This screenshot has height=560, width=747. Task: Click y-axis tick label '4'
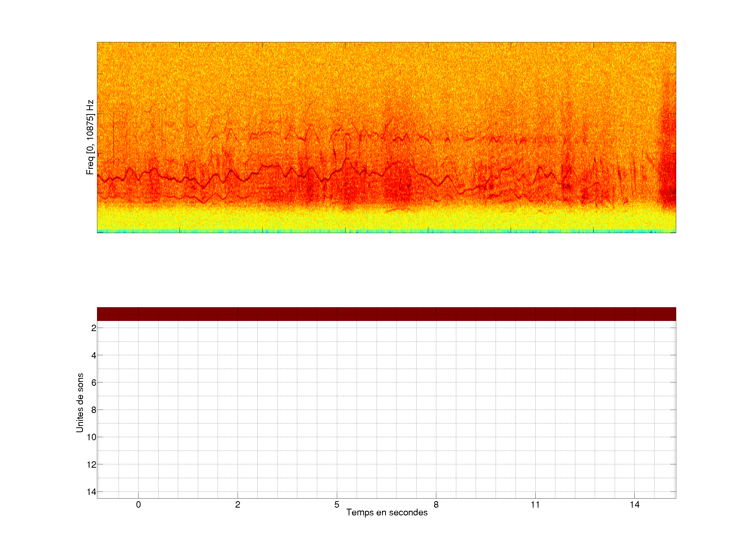[94, 355]
